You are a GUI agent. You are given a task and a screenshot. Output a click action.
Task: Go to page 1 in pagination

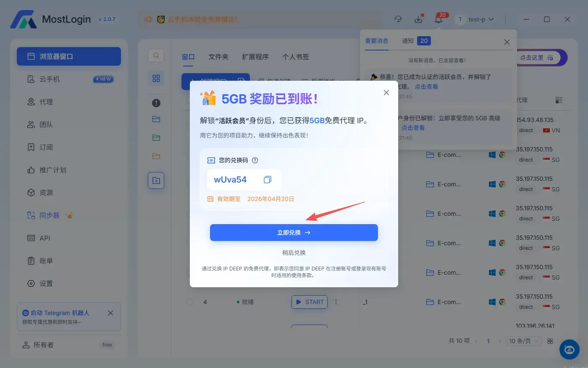pos(488,341)
